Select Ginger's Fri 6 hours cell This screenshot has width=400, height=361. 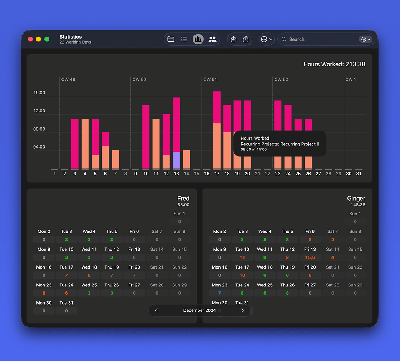click(x=310, y=239)
